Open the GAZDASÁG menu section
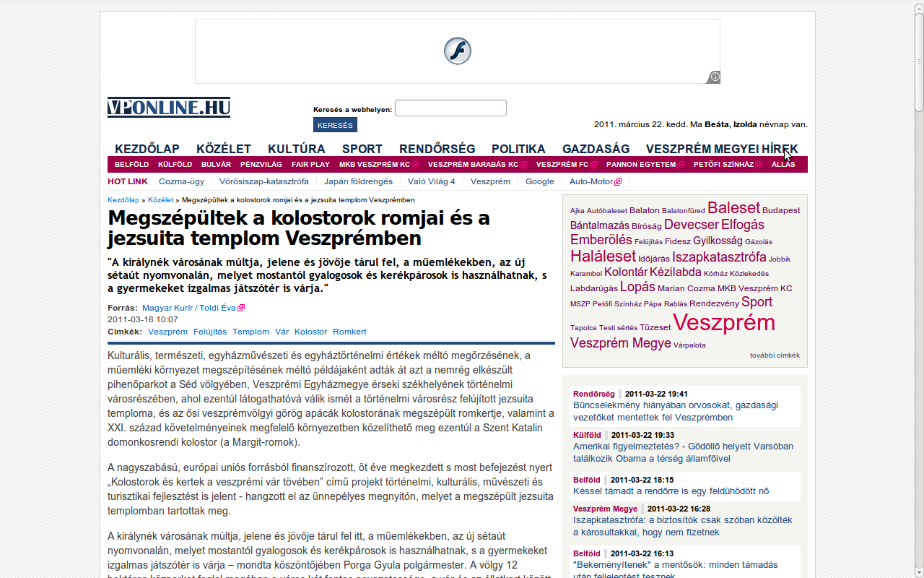The width and height of the screenshot is (924, 578). [596, 149]
